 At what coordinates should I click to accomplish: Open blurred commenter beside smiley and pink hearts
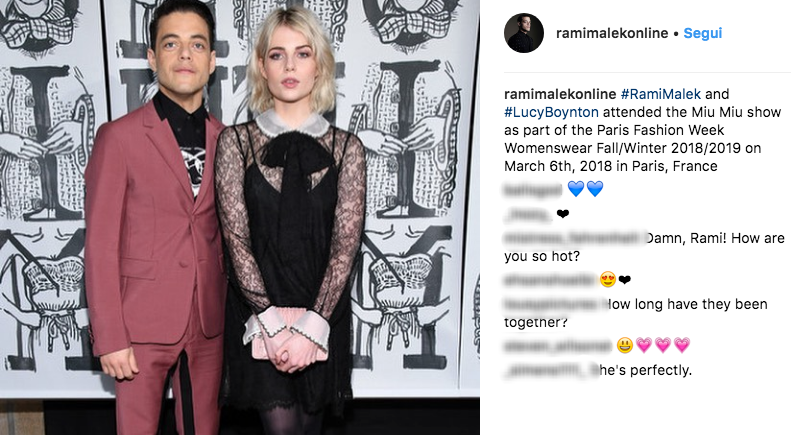point(558,345)
